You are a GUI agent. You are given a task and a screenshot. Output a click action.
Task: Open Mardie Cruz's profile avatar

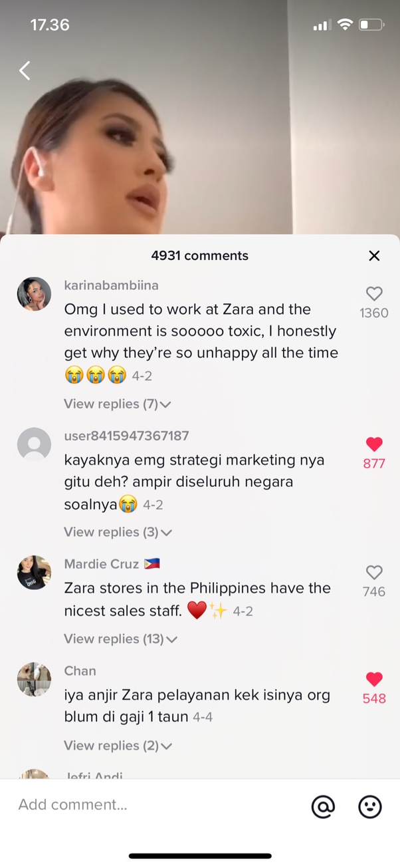34,573
